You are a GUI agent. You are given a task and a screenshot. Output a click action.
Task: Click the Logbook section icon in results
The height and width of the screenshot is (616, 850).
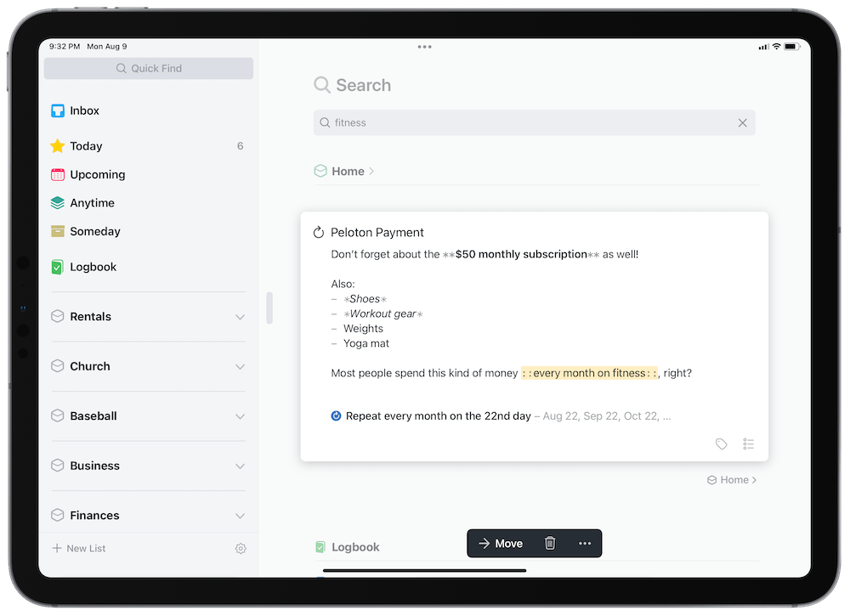click(x=320, y=547)
